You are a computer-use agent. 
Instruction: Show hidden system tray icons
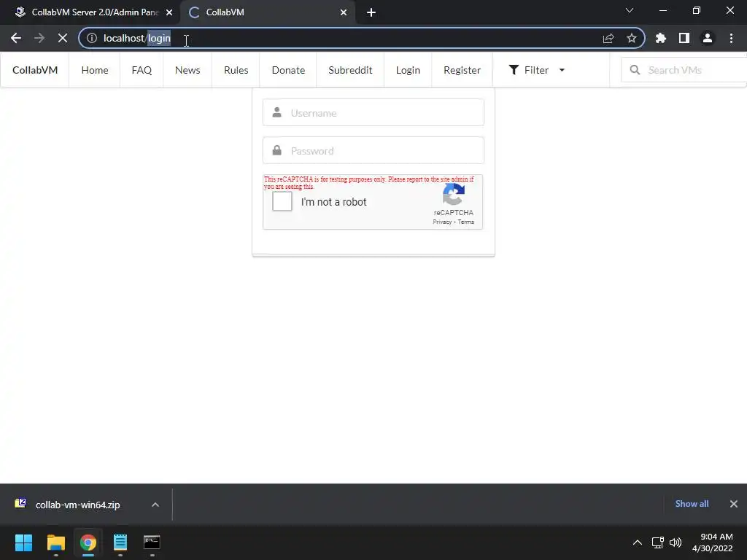pyautogui.click(x=638, y=542)
